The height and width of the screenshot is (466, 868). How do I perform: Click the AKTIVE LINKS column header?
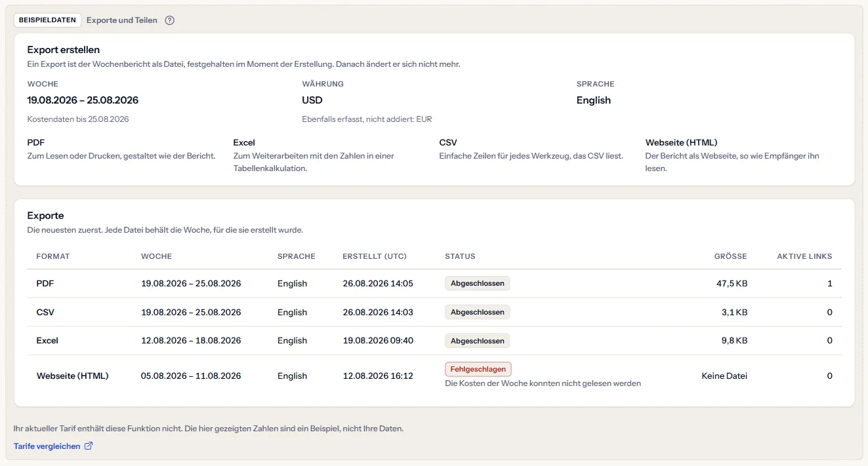point(804,256)
